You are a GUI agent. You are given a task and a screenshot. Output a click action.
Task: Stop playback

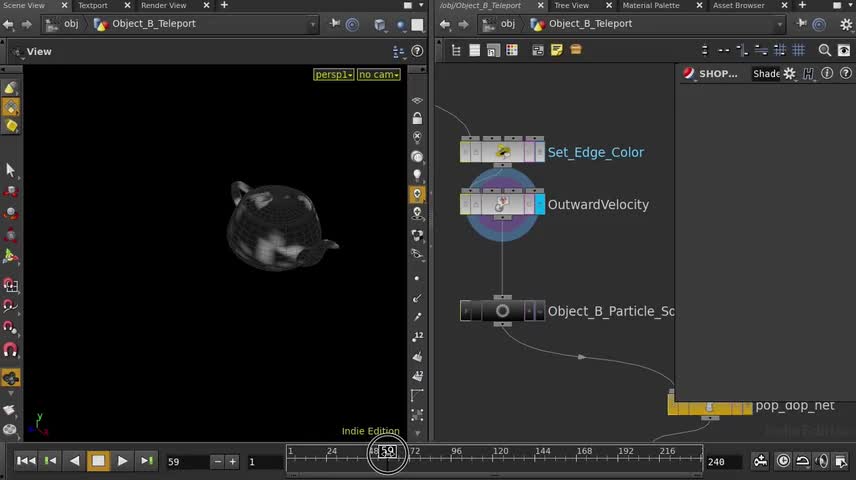[98, 461]
